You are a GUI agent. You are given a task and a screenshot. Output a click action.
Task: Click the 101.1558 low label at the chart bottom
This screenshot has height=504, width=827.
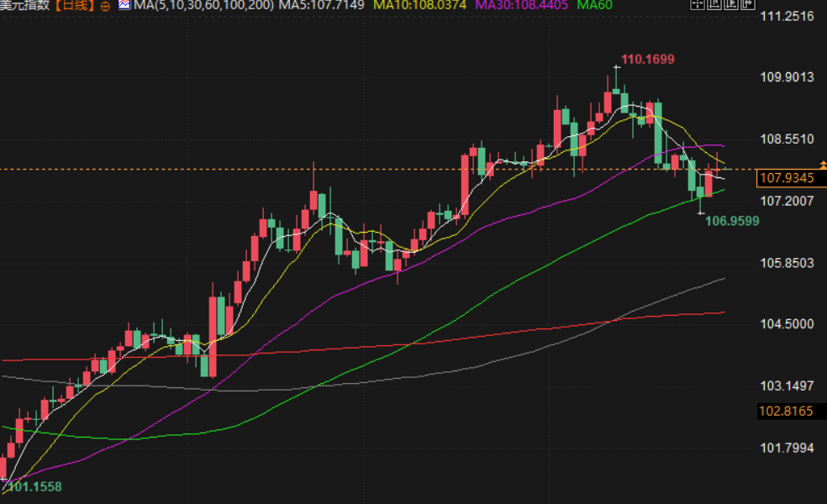point(34,486)
